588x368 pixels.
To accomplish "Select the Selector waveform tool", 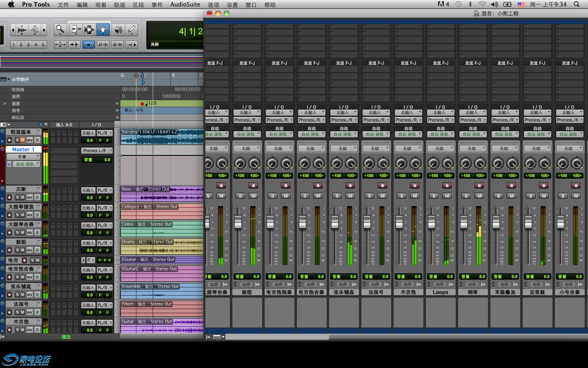I will pyautogui.click(x=89, y=29).
